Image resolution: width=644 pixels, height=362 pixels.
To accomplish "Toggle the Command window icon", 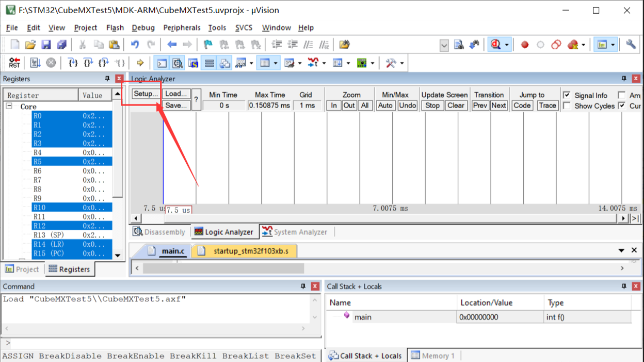I will pos(161,63).
